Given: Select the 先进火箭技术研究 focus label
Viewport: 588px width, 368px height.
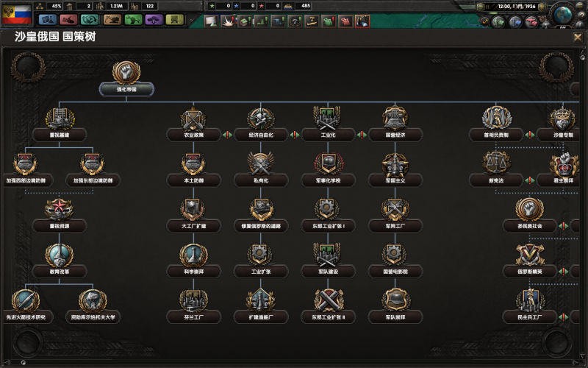Looking at the screenshot, I should point(25,317).
